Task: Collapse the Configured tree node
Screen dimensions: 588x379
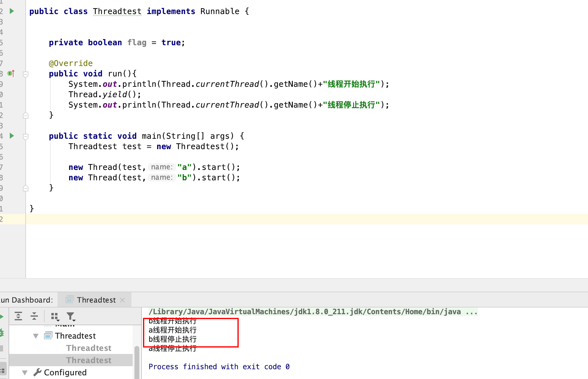Action: (25, 373)
